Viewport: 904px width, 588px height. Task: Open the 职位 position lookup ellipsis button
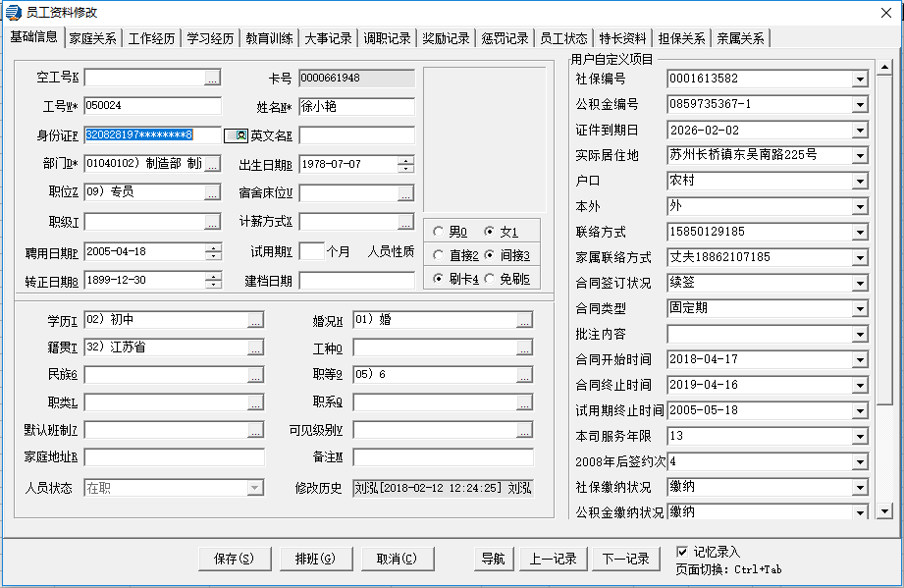coord(212,193)
